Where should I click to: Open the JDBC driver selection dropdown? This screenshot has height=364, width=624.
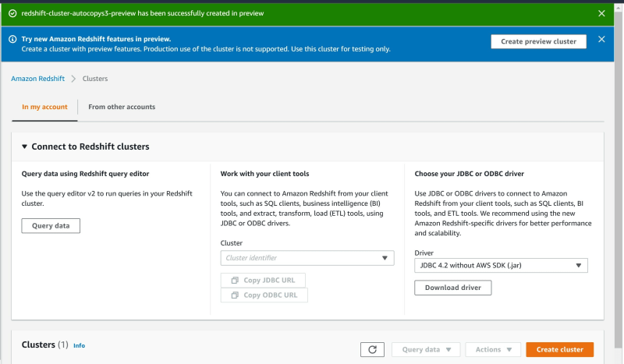(501, 265)
